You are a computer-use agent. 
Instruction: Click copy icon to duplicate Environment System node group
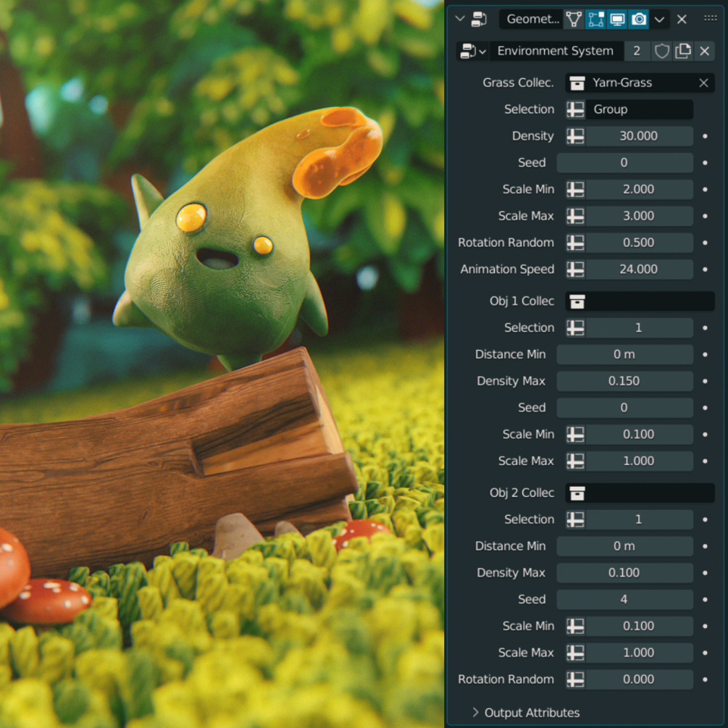[x=682, y=51]
